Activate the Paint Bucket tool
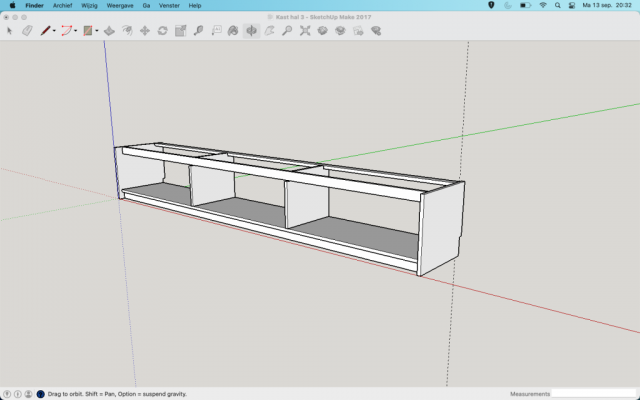Image resolution: width=640 pixels, height=400 pixels. (233, 31)
